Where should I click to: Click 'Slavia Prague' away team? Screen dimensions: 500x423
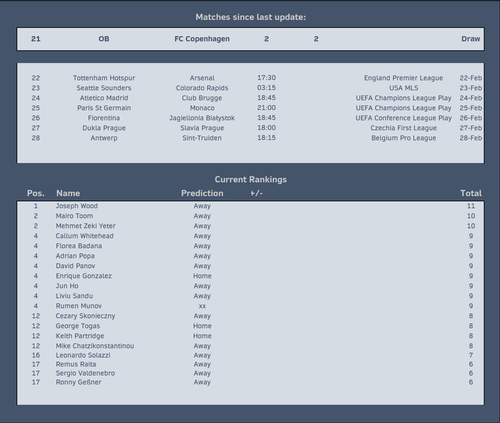pyautogui.click(x=202, y=128)
